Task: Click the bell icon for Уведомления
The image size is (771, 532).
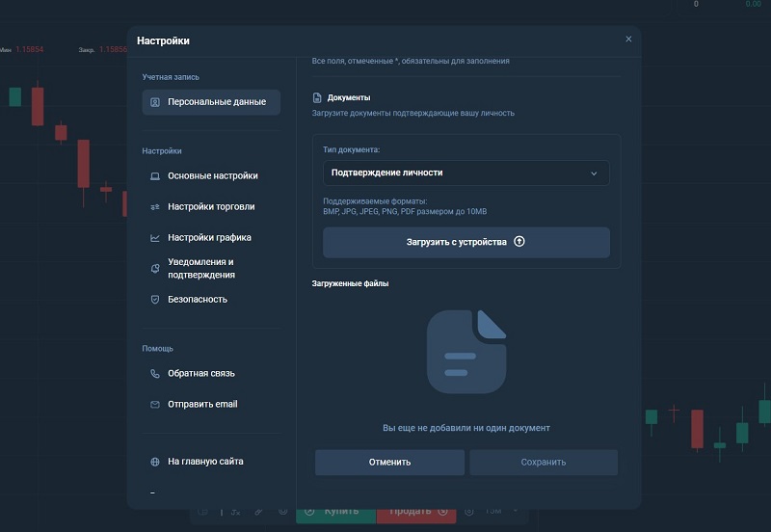Action: [x=155, y=269]
